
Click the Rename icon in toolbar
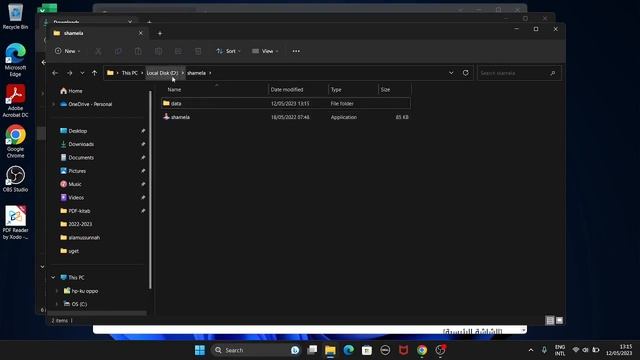point(158,51)
